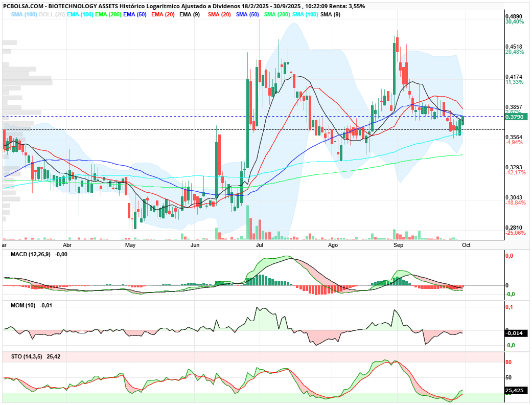Click the black -0,014 momentum value tag

(514, 333)
